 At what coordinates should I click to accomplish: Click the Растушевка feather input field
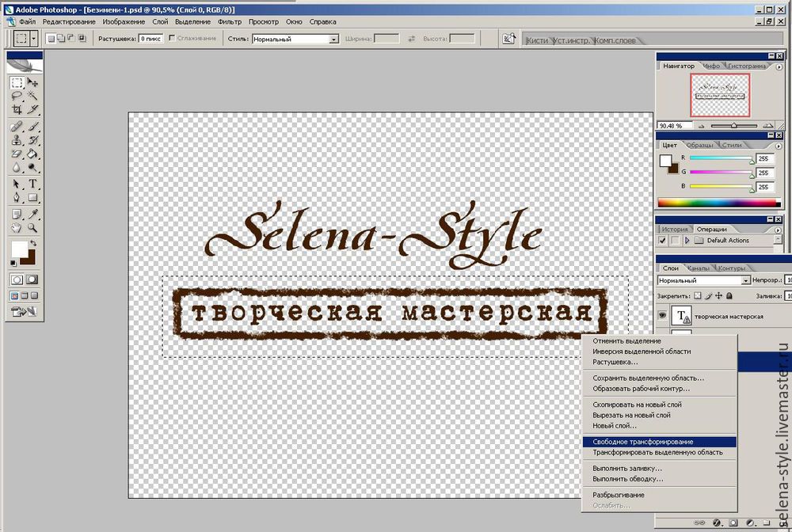click(150, 38)
